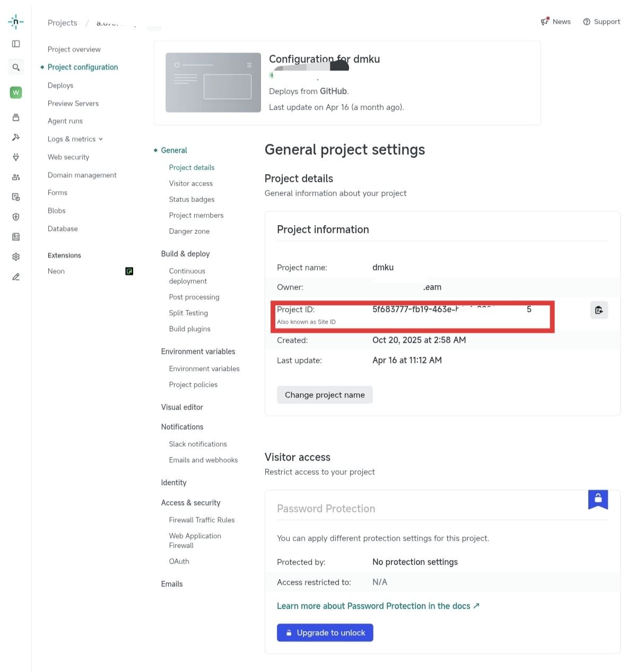Open Web security page
636x672 pixels.
coord(68,157)
